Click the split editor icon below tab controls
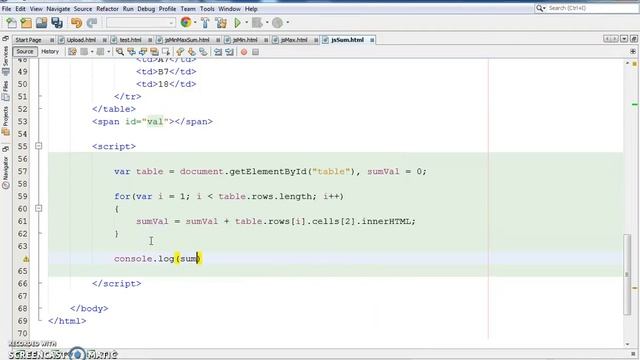This screenshot has height=360, width=640. pos(633,51)
